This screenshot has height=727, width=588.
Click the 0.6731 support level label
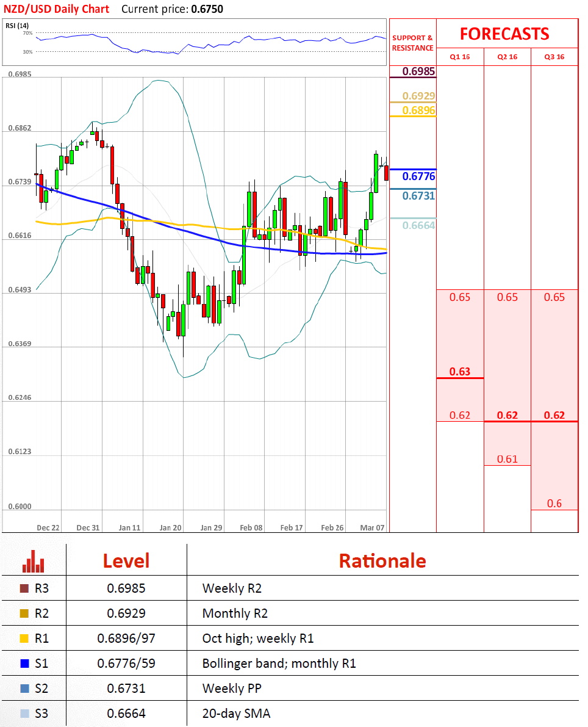[418, 196]
